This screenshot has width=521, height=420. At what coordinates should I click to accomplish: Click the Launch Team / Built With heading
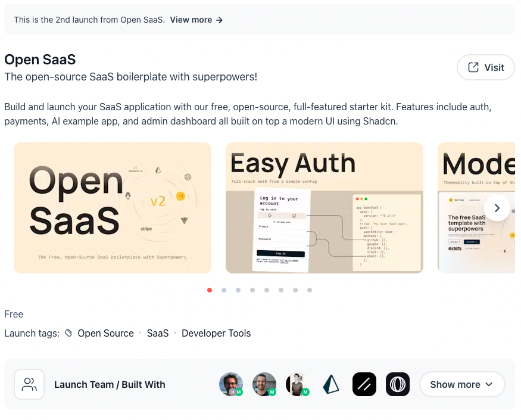(x=110, y=384)
